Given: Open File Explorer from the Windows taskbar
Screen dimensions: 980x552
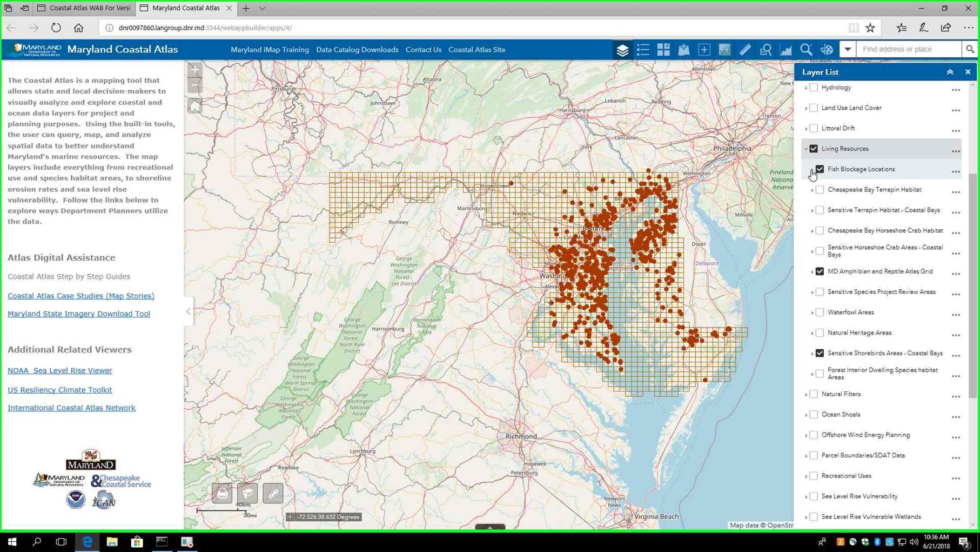Looking at the screenshot, I should (x=112, y=542).
